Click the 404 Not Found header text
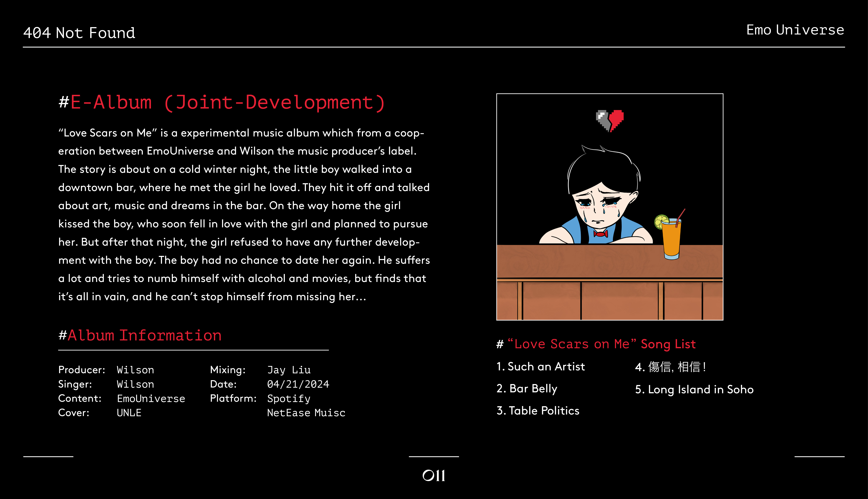The width and height of the screenshot is (868, 499). point(79,33)
